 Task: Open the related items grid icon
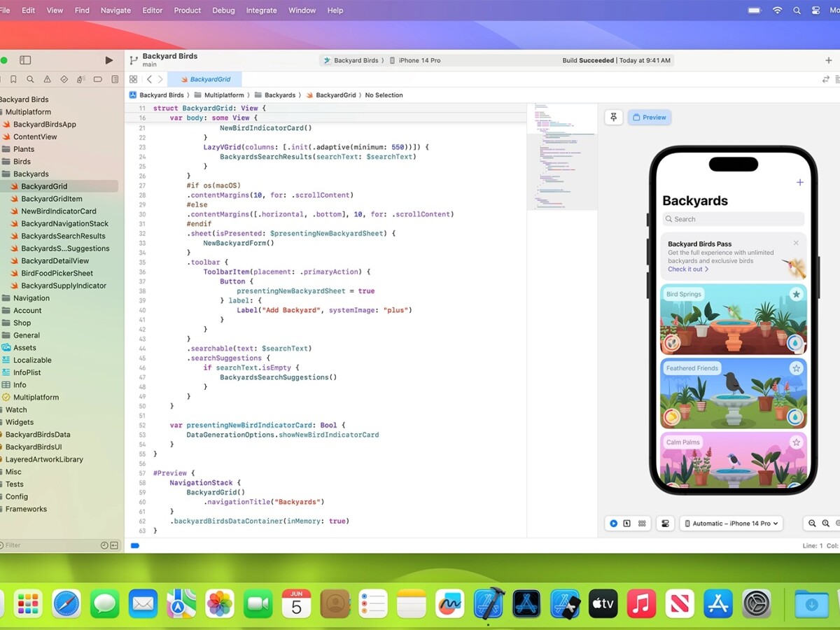[x=133, y=80]
